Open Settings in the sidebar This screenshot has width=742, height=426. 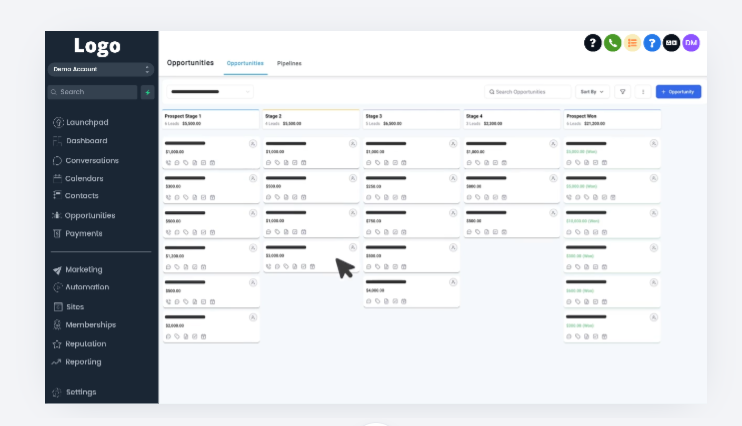tap(81, 392)
